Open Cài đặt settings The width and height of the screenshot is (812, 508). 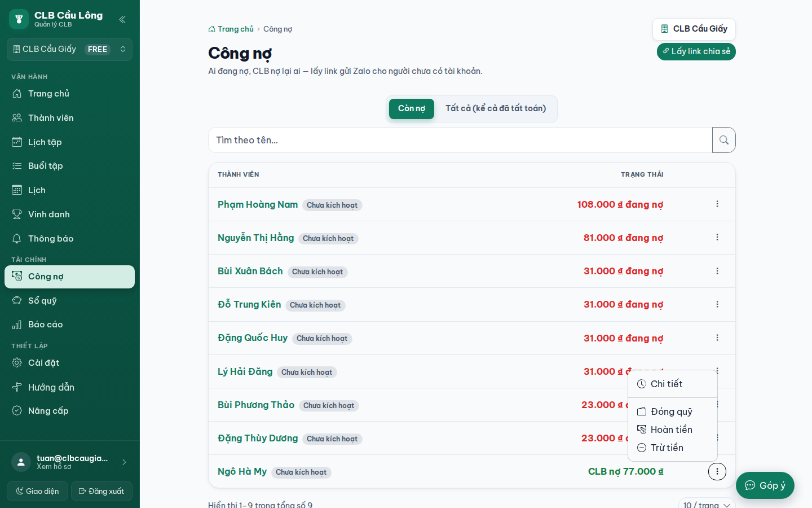(x=69, y=363)
